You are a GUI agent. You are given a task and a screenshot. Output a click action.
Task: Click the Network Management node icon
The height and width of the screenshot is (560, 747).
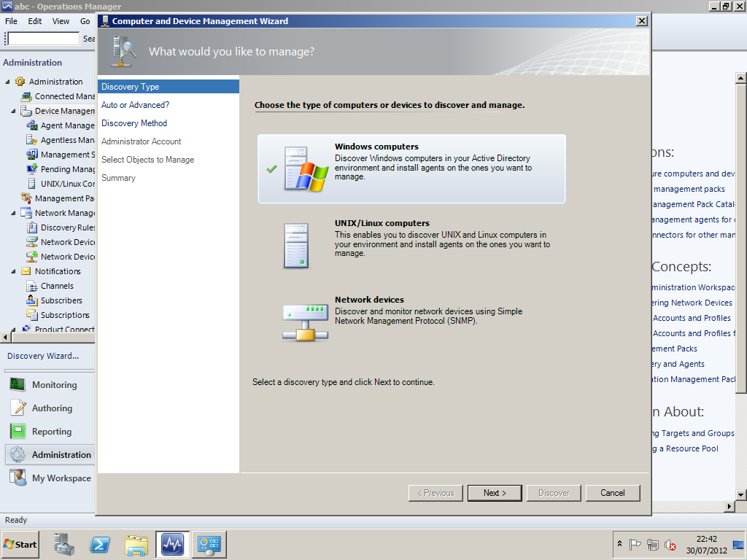(x=26, y=213)
